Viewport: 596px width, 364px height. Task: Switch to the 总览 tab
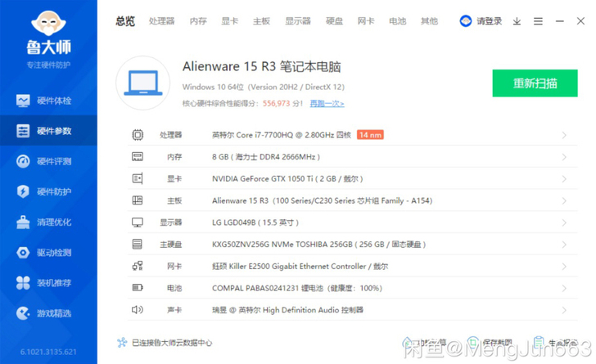(125, 21)
